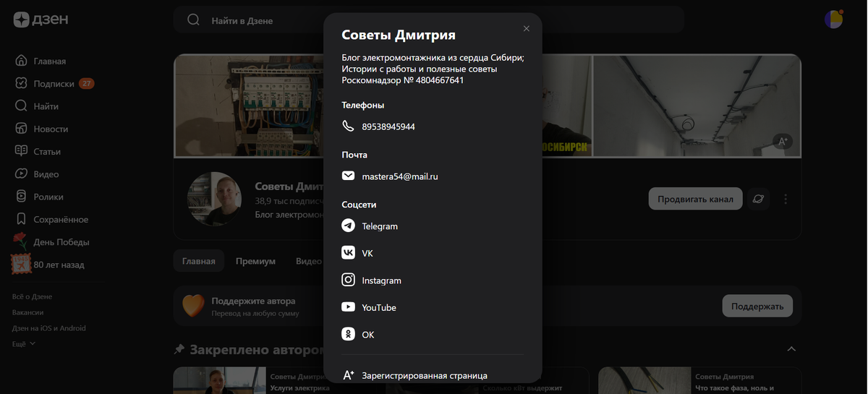Click the День Победы carnation icon
Image resolution: width=868 pixels, height=394 pixels.
pos(20,241)
